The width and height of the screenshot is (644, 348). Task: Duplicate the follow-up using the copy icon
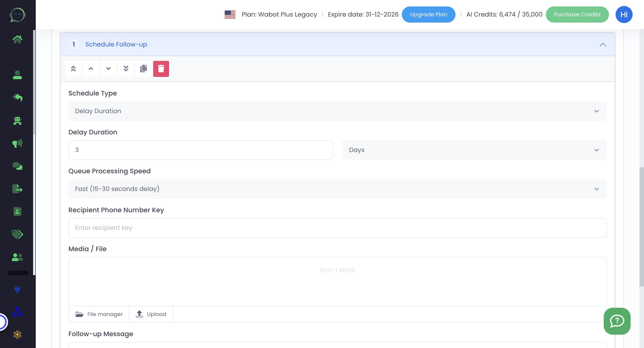coord(144,69)
